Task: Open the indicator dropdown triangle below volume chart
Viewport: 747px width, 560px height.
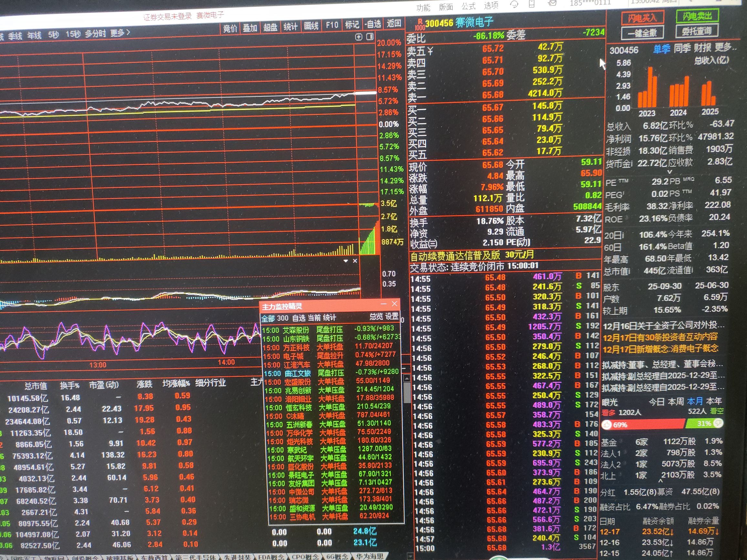Action: tap(345, 261)
